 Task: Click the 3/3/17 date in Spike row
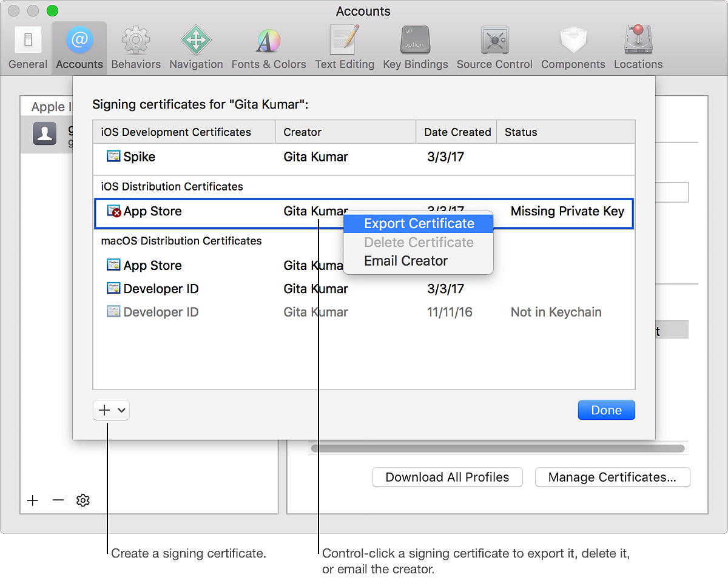point(445,157)
